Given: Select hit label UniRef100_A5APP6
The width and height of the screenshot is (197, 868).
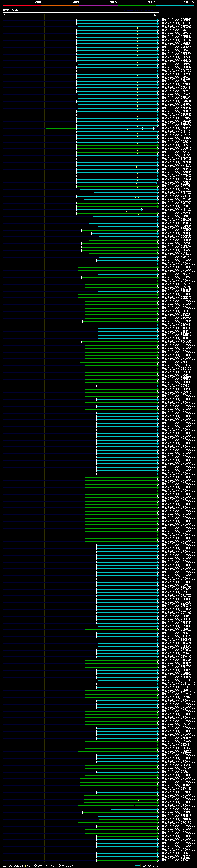Looking at the screenshot, I should point(177,128).
